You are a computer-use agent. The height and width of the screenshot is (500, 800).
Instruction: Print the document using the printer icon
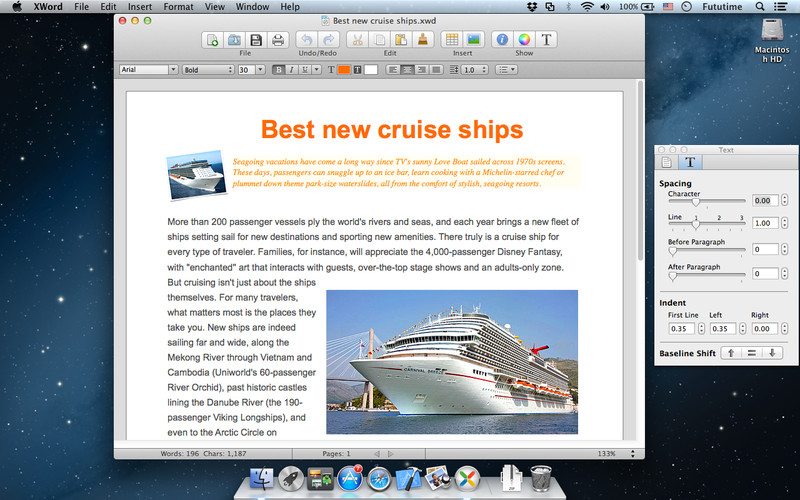(278, 40)
